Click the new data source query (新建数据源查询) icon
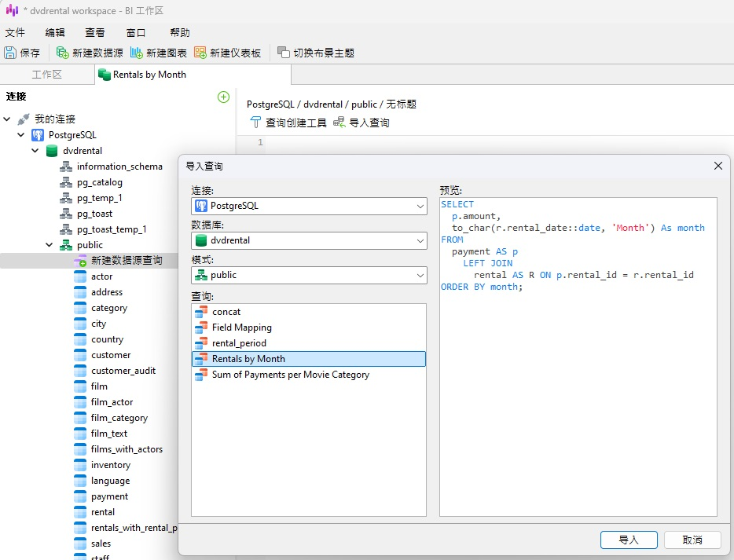The image size is (734, 560). (80, 261)
